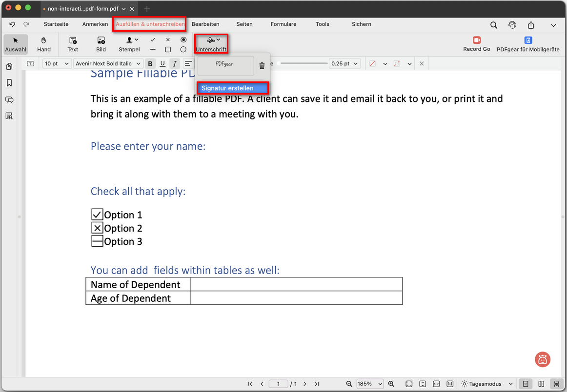This screenshot has height=392, width=567.
Task: Click the undo arrow
Action: tap(12, 24)
